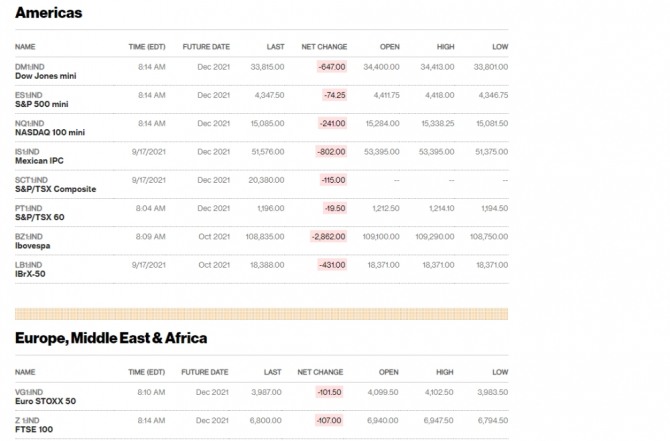The image size is (670, 441).
Task: Open the Euro STOXX 50 link
Action: pos(45,401)
